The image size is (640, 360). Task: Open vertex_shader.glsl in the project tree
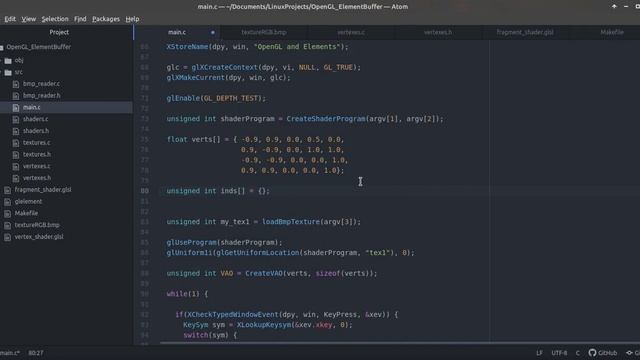click(39, 237)
